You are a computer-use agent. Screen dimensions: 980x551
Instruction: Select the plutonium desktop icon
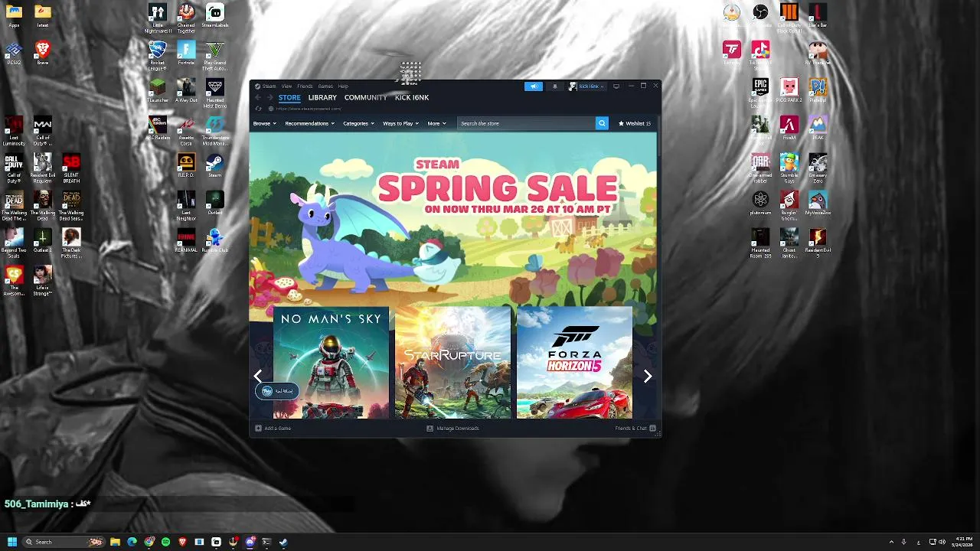(x=760, y=203)
